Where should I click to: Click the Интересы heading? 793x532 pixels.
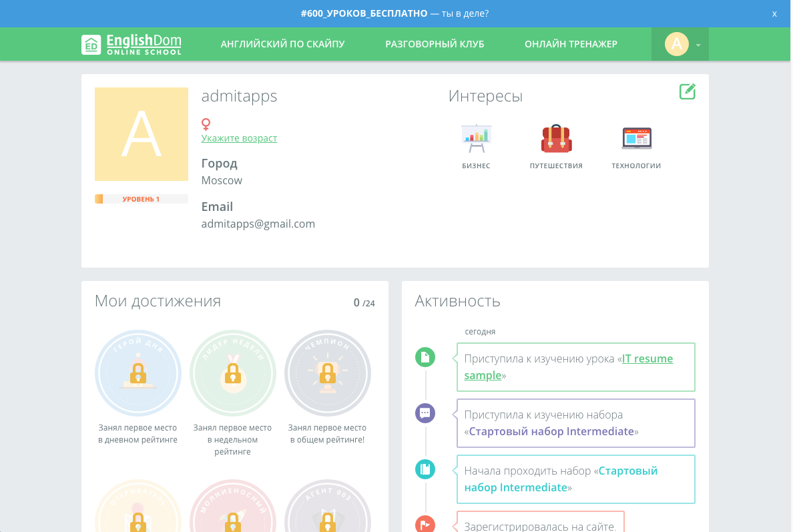(485, 96)
